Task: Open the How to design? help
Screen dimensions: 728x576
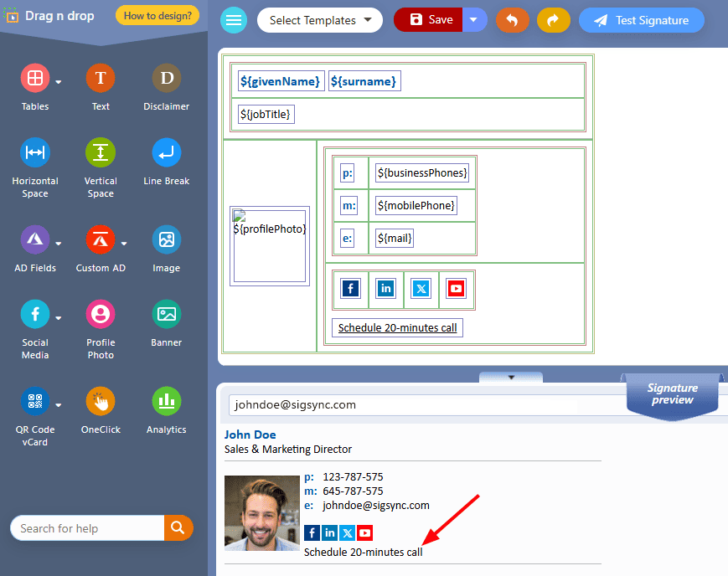Action: (x=157, y=16)
